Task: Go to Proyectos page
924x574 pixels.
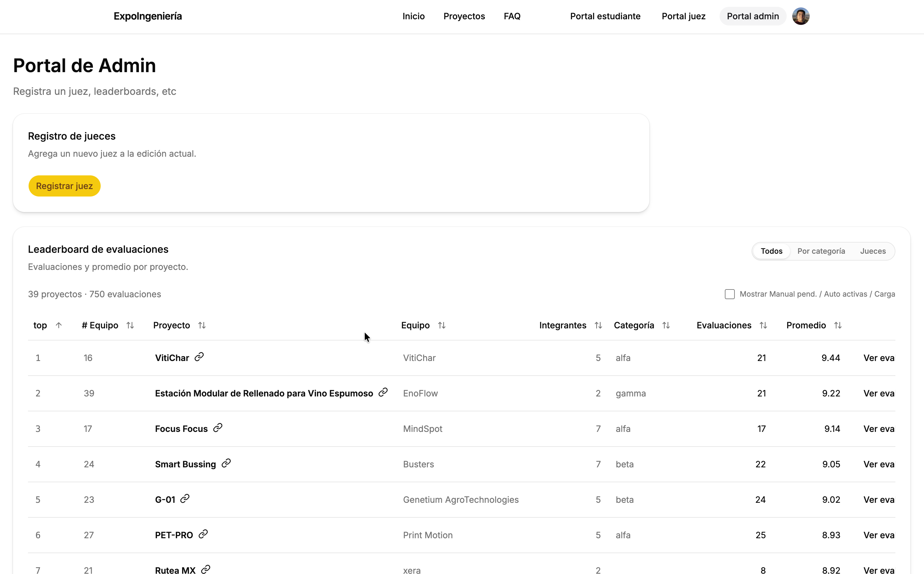Action: (464, 16)
